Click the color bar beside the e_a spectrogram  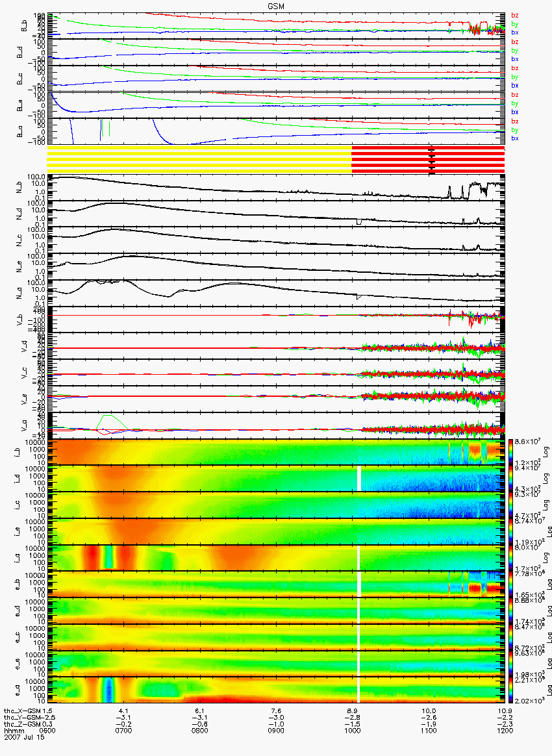(x=511, y=690)
